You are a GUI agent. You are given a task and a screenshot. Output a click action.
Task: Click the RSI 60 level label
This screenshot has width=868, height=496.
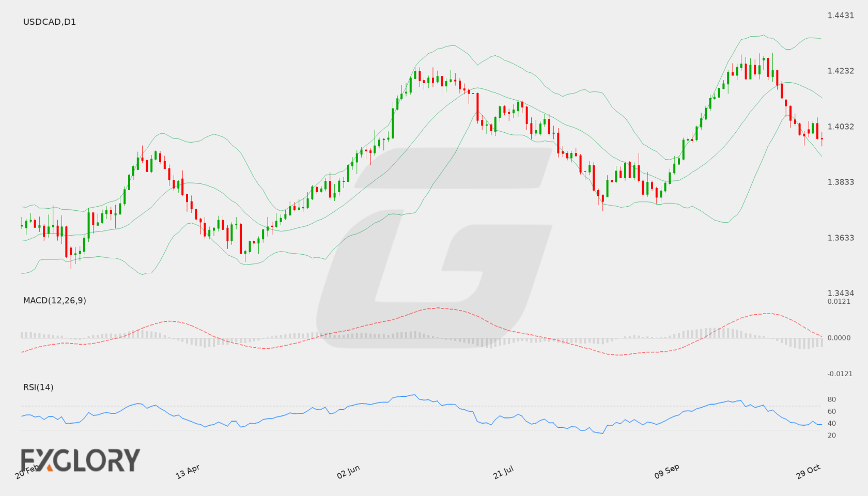(832, 411)
